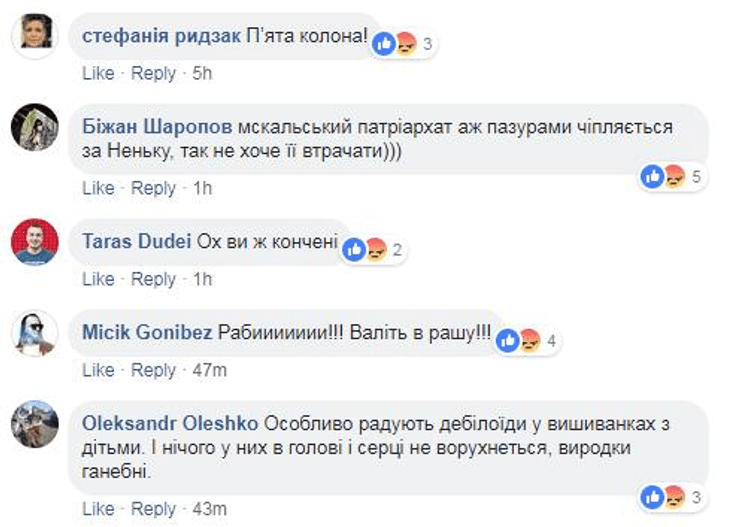
Task: Open Oleksandr Oleshko's avatar
Action: (x=34, y=424)
